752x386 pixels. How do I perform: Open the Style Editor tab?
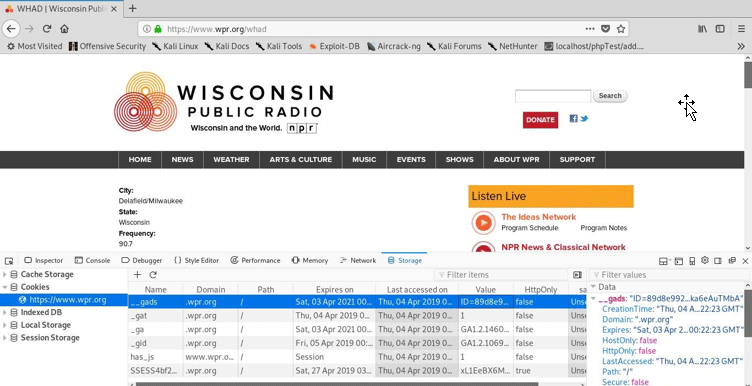(196, 260)
